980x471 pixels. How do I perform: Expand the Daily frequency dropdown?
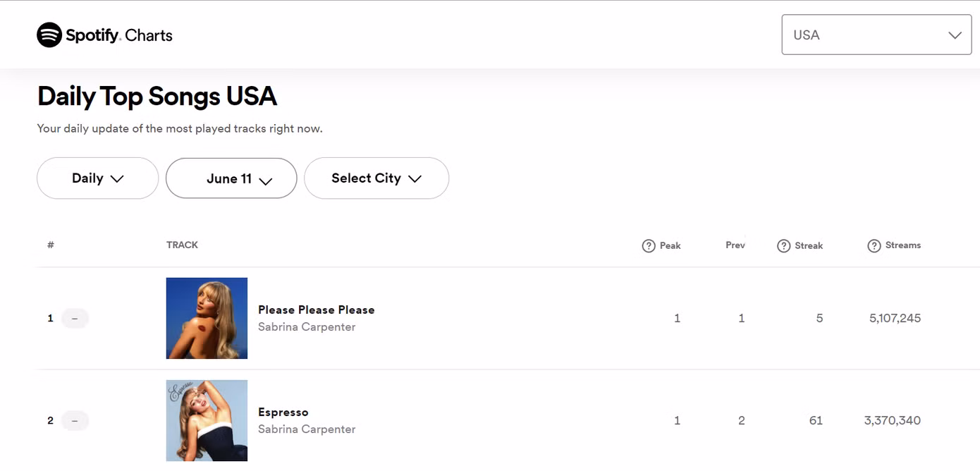pyautogui.click(x=97, y=178)
